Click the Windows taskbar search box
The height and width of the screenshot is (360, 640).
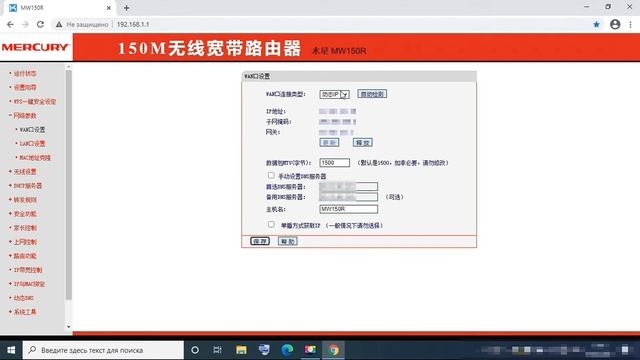pyautogui.click(x=103, y=350)
